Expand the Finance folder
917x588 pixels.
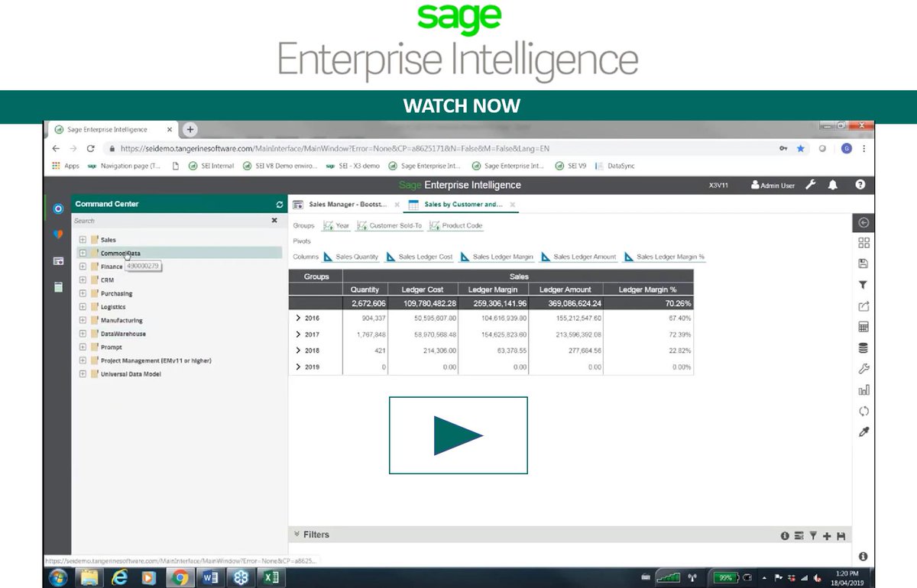click(x=83, y=267)
